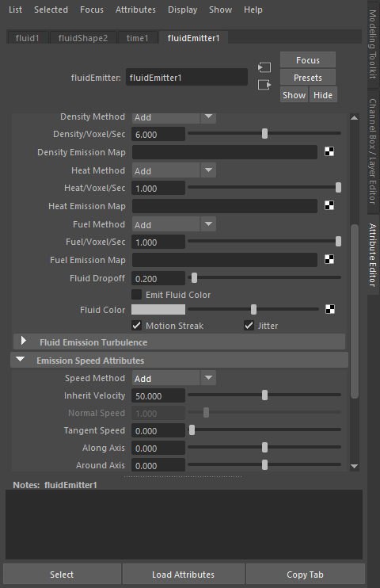Open texture map button for Heat Emission Map

pos(329,205)
